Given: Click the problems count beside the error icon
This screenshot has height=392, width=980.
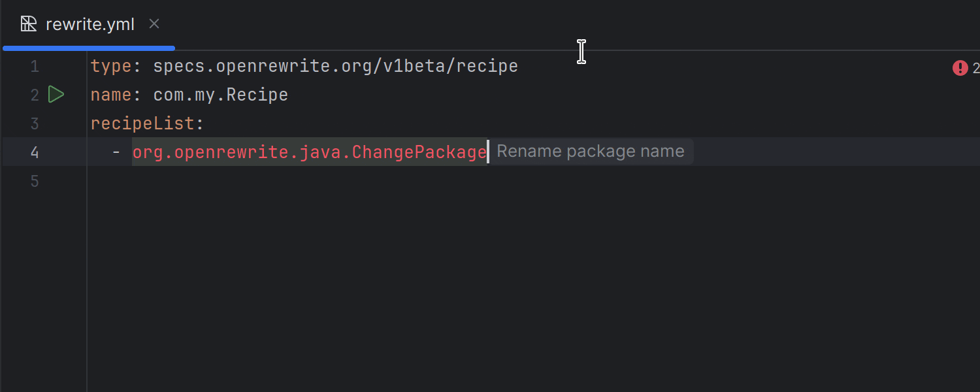Looking at the screenshot, I should pos(975,68).
